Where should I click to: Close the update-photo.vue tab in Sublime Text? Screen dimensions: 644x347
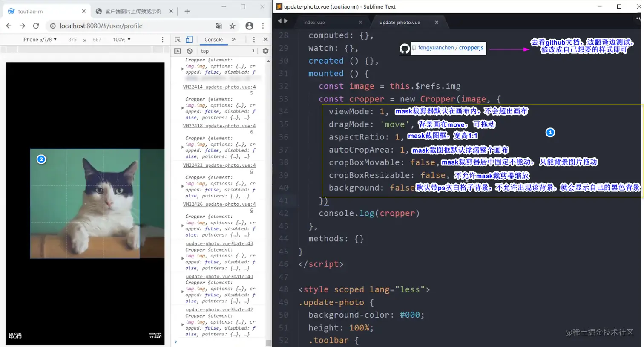(x=437, y=22)
